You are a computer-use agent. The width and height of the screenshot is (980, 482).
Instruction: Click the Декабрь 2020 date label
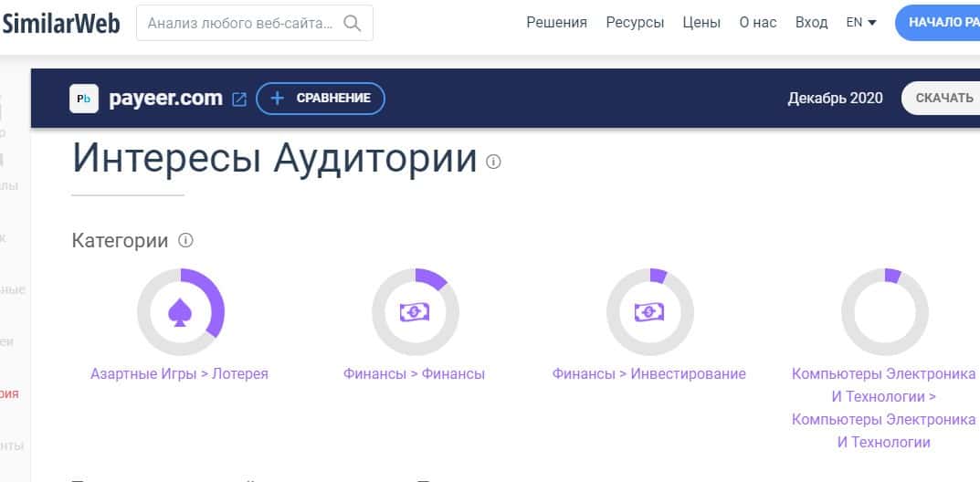tap(835, 98)
